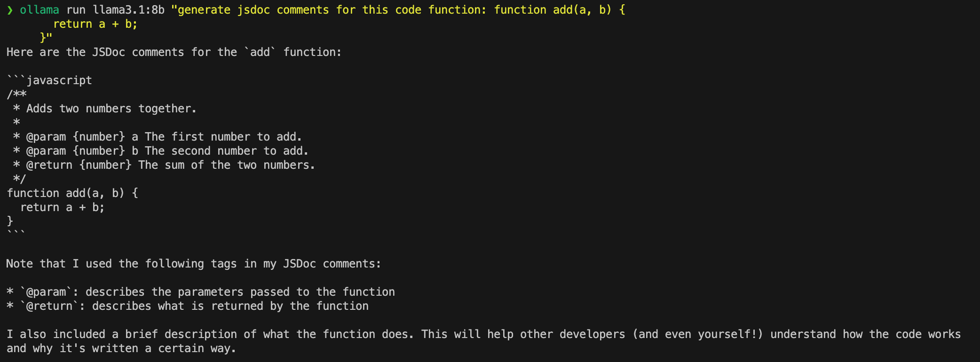The height and width of the screenshot is (362, 980).
Task: Click the yellow closing brace and quote
Action: pyautogui.click(x=46, y=38)
